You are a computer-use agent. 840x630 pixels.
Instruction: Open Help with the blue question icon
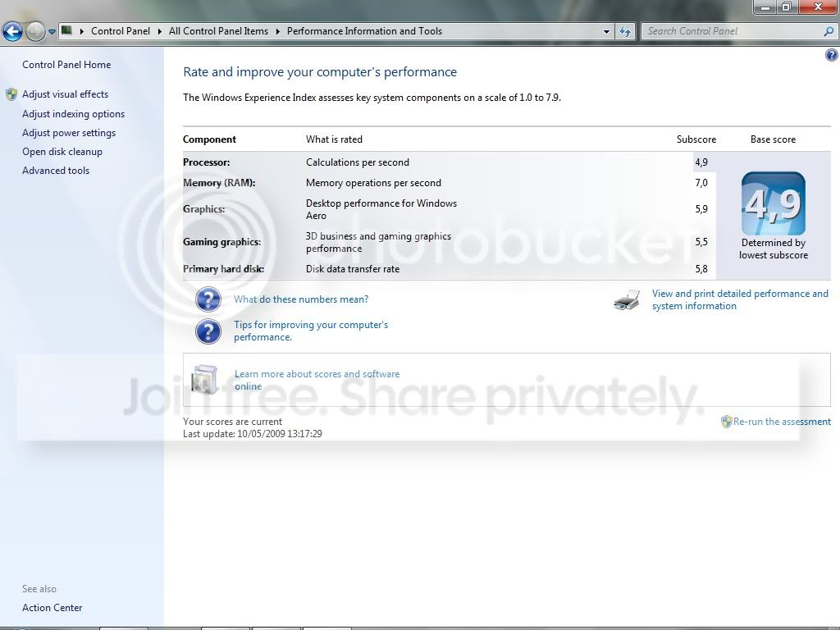click(831, 55)
